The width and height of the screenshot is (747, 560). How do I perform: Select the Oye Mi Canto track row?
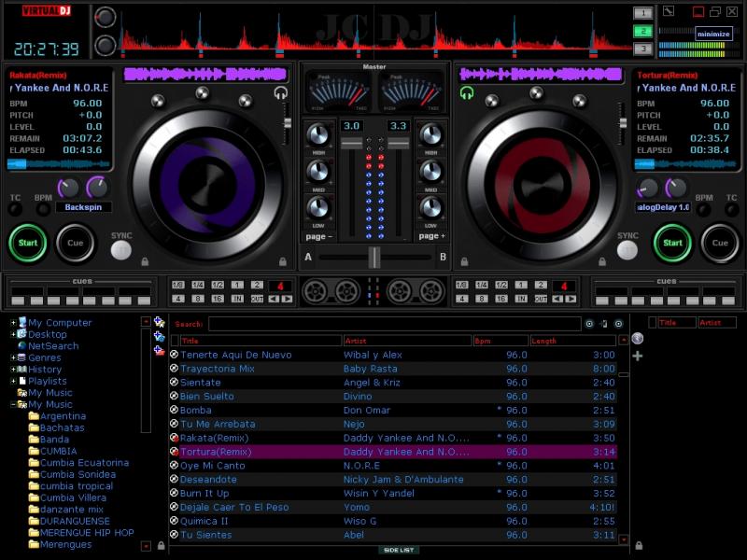(393, 465)
